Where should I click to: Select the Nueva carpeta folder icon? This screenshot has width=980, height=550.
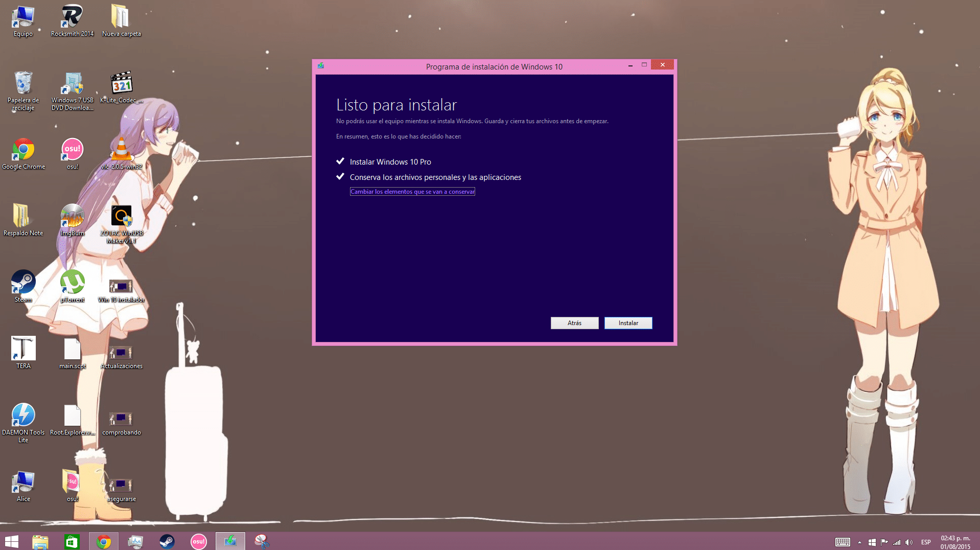click(x=121, y=21)
